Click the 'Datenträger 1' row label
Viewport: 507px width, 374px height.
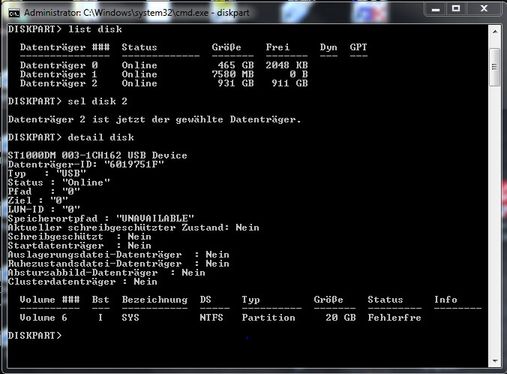[x=59, y=74]
